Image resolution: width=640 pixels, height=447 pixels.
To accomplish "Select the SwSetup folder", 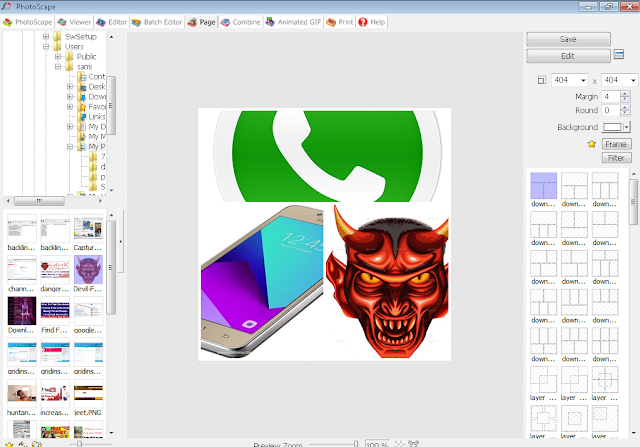I will 81,36.
